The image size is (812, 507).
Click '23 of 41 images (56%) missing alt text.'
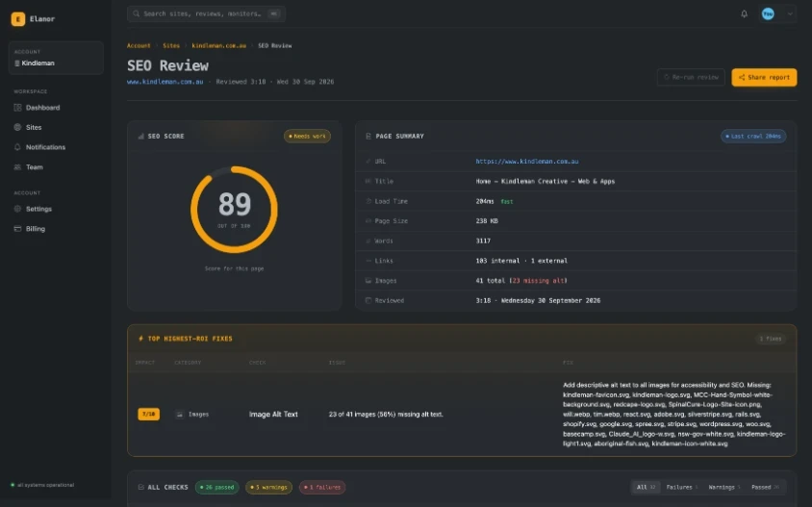[386, 415]
